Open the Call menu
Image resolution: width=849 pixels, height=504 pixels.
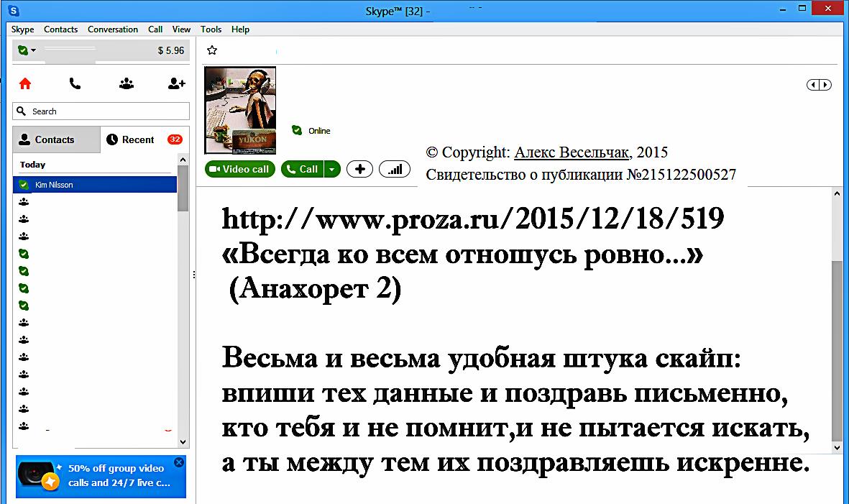pyautogui.click(x=155, y=29)
